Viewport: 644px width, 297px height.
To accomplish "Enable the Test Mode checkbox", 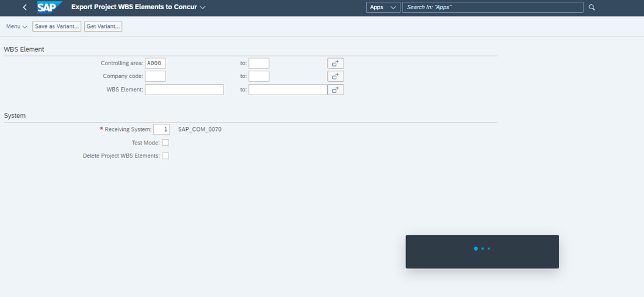I will (x=165, y=143).
